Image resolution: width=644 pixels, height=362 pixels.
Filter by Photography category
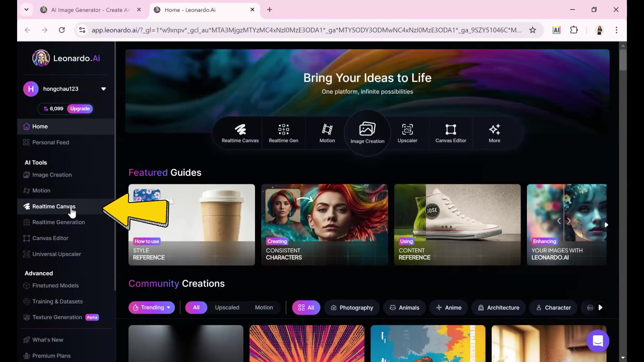coord(352,307)
